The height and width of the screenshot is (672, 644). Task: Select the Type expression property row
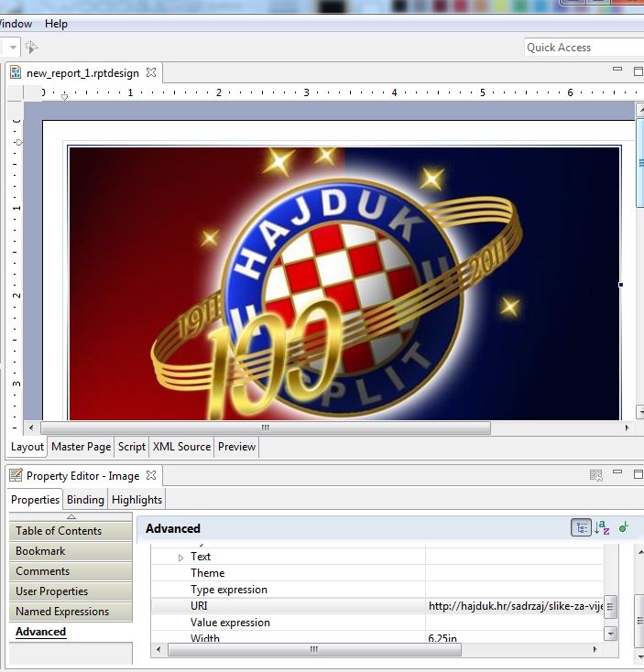pyautogui.click(x=377, y=590)
